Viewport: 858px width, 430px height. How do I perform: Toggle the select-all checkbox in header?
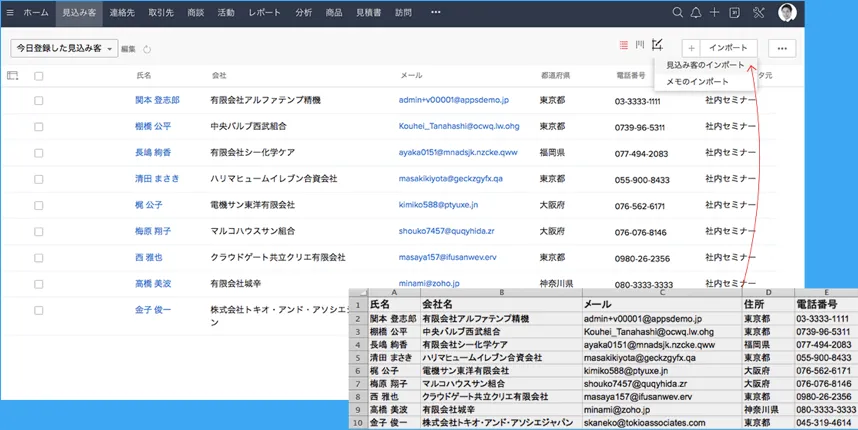click(x=39, y=75)
